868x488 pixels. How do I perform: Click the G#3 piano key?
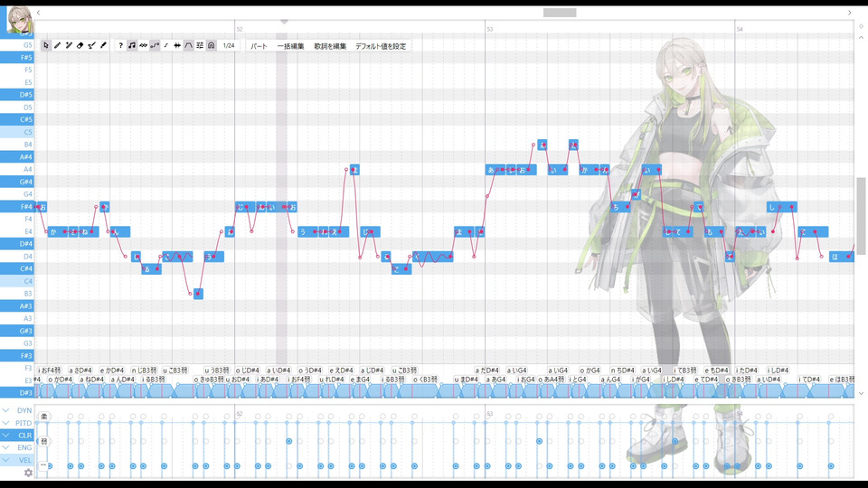[17, 331]
